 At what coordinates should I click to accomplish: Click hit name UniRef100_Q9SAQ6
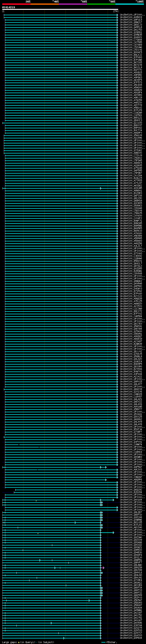point(131,542)
